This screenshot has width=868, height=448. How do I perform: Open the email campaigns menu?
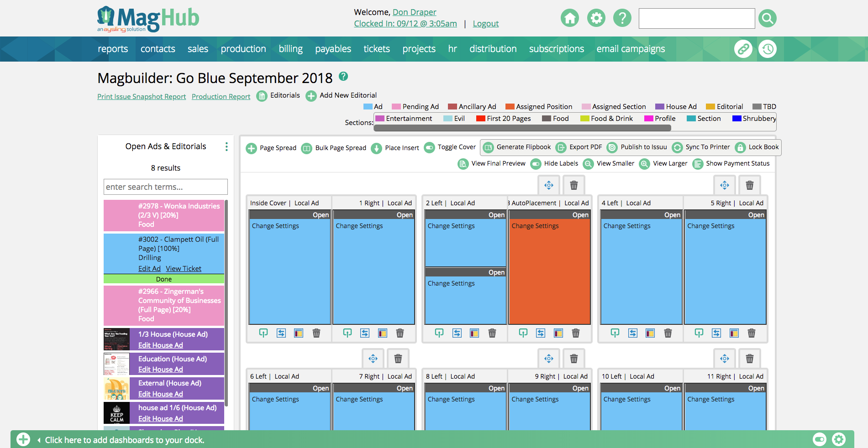631,49
